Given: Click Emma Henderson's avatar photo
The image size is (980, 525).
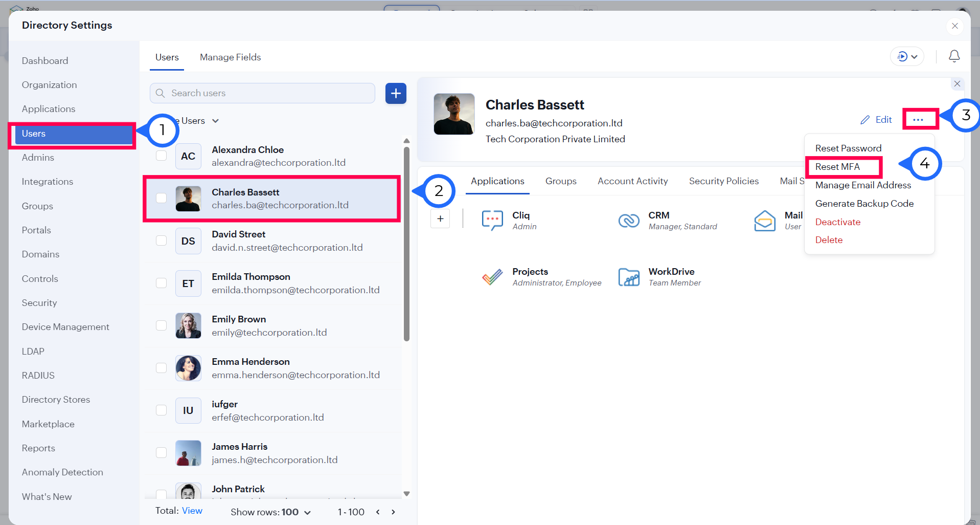Looking at the screenshot, I should click(x=188, y=368).
